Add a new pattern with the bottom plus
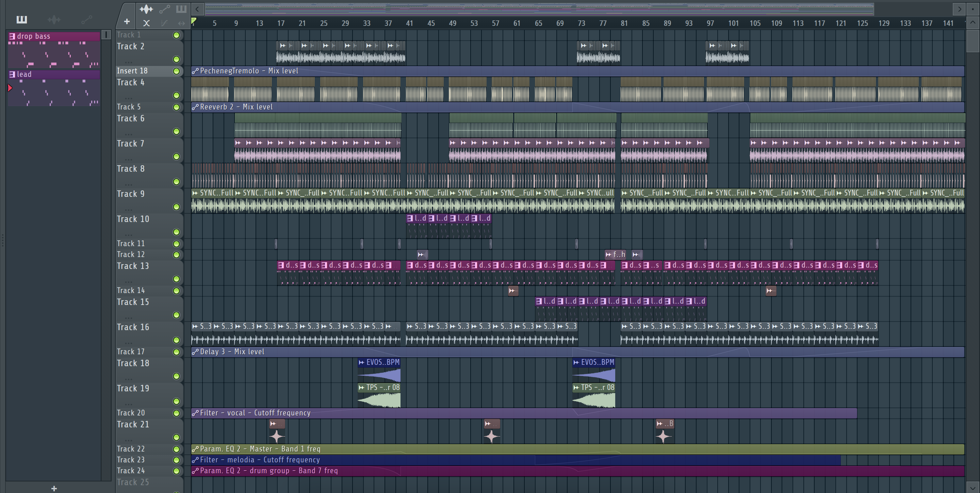This screenshot has height=493, width=980. click(54, 489)
